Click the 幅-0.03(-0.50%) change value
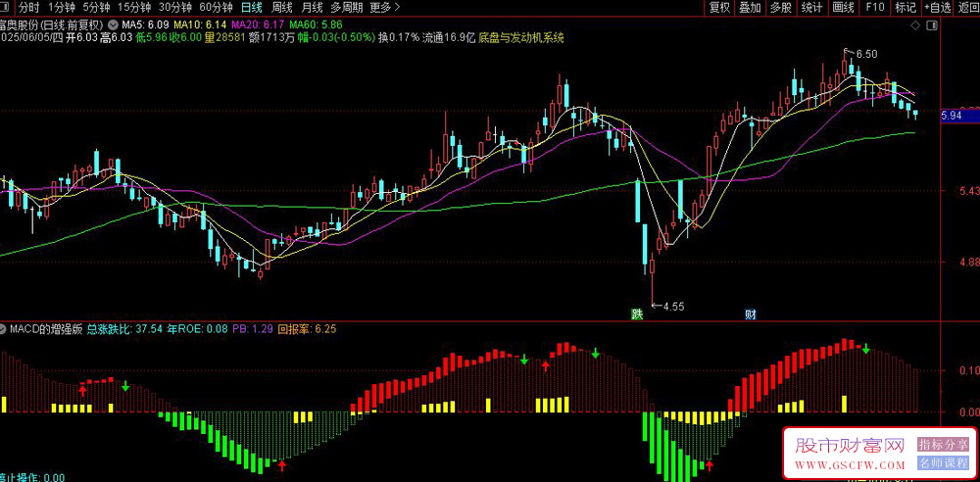The height and width of the screenshot is (482, 980). (336, 37)
